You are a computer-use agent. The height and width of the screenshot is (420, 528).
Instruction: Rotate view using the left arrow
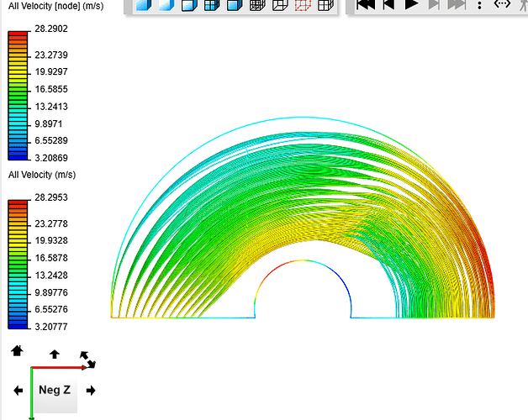[18, 391]
